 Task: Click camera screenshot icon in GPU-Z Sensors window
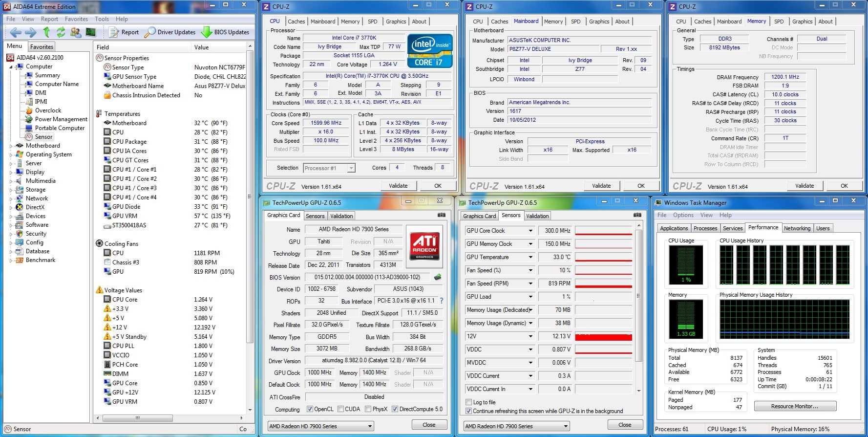637,215
